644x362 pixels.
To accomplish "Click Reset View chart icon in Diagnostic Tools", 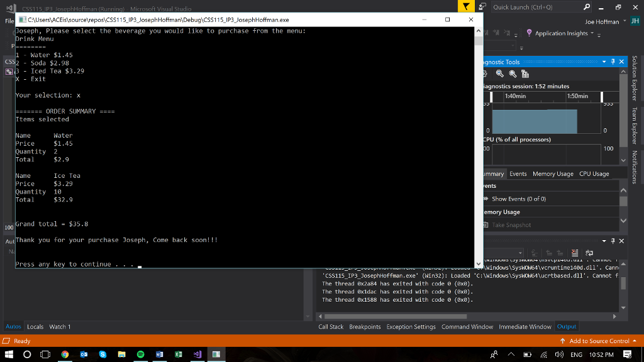I will (525, 74).
